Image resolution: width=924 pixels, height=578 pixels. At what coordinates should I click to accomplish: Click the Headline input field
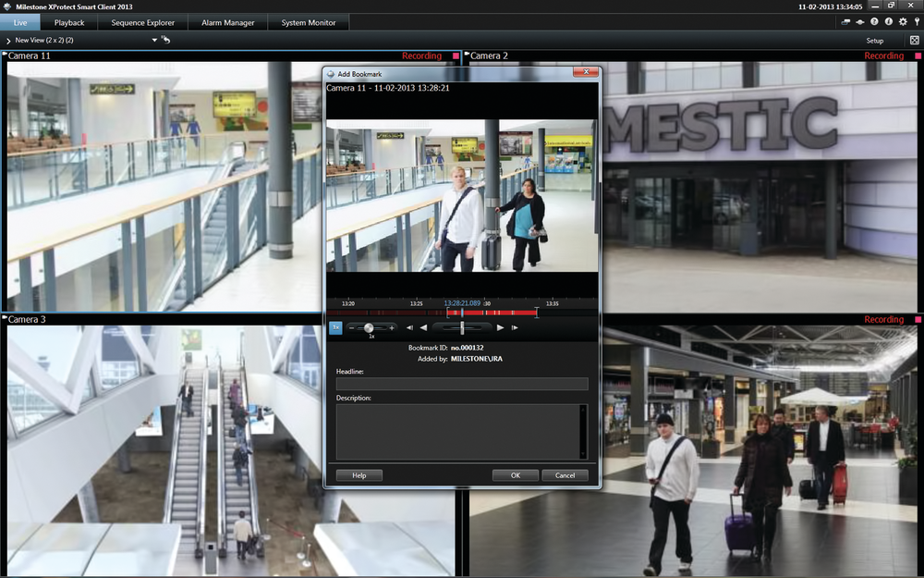(x=462, y=383)
